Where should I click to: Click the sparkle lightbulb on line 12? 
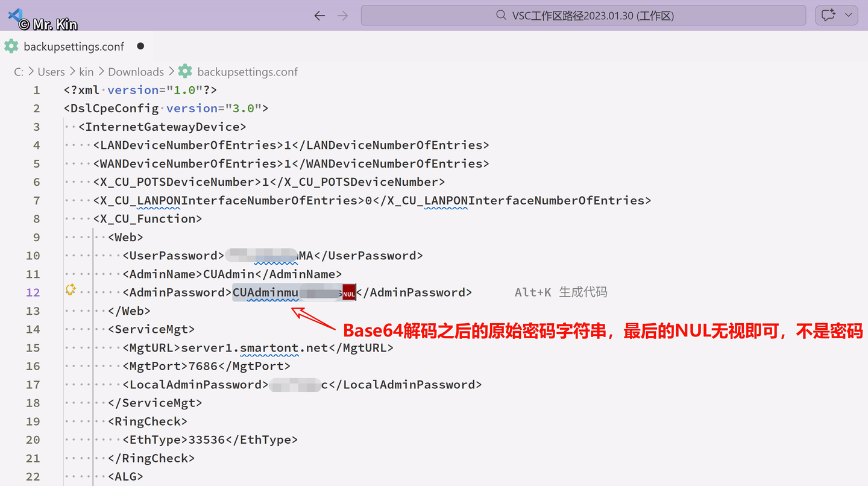coord(71,290)
